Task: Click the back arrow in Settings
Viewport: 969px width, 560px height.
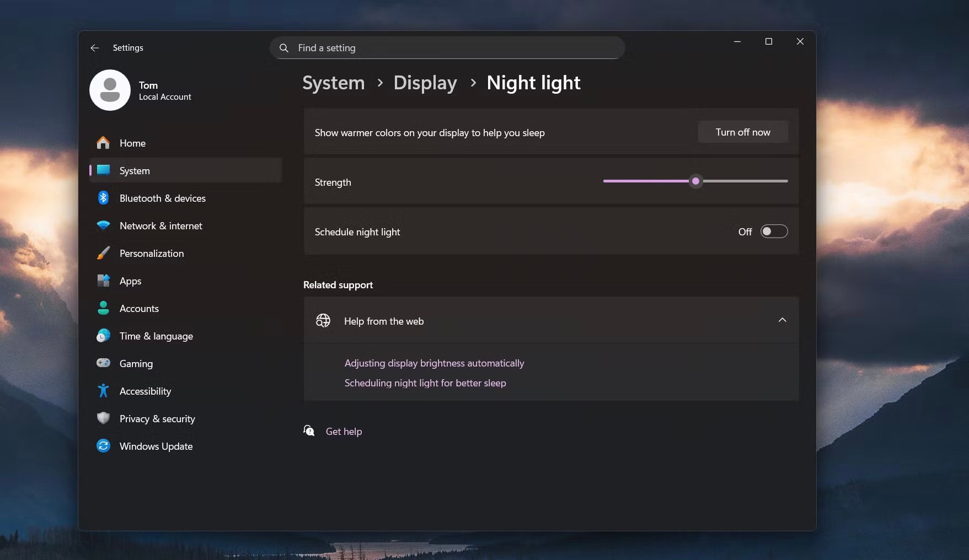Action: (95, 48)
